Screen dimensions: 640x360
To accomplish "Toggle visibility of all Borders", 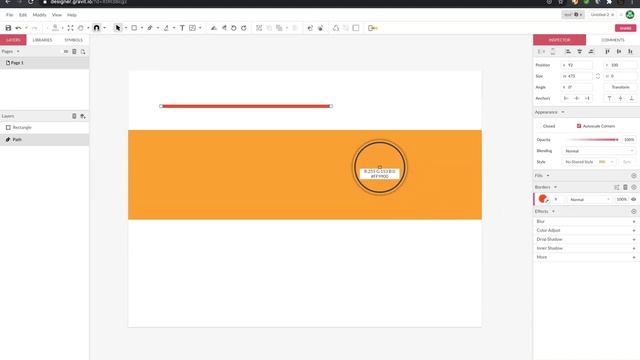I will tap(633, 187).
